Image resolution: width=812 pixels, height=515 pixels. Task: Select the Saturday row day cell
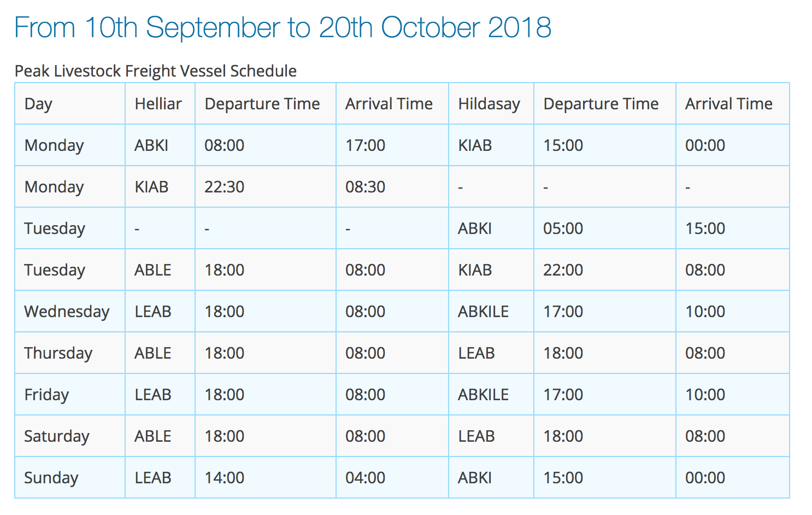(x=70, y=436)
